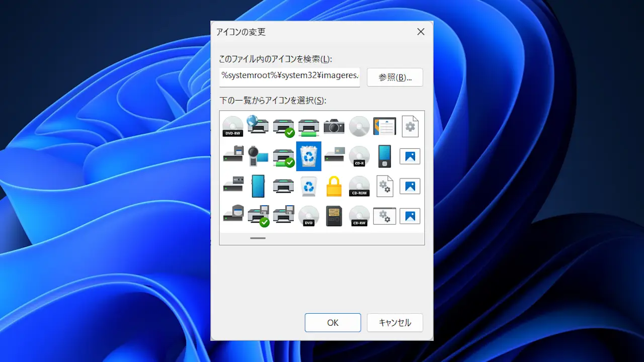Viewport: 644px width, 362px height.
Task: Select the CD-RW disc icon
Action: [359, 216]
